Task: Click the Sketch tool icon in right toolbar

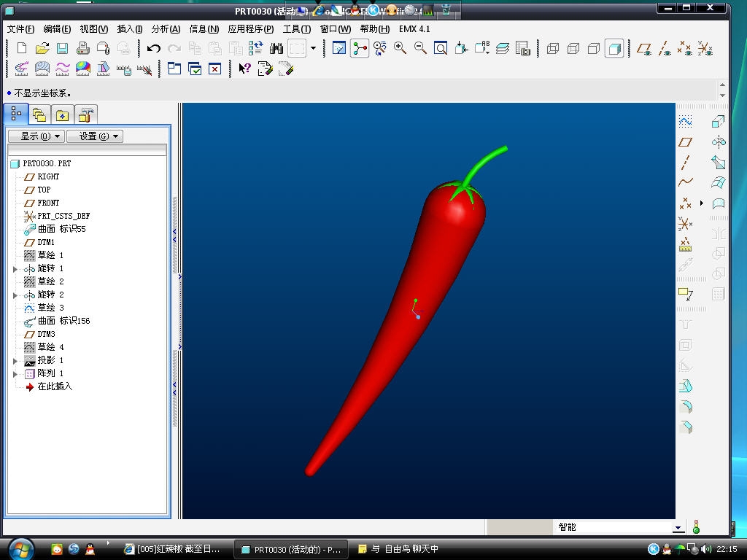Action: pos(685,122)
